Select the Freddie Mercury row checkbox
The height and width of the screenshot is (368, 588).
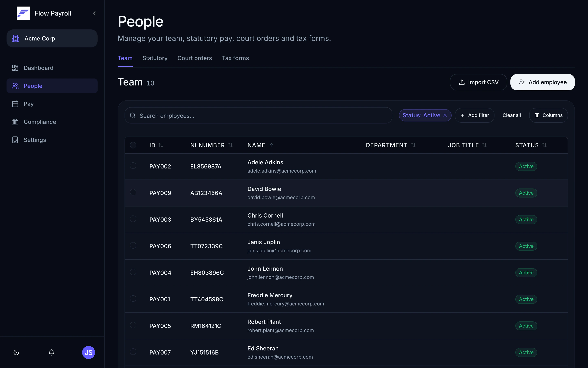pyautogui.click(x=133, y=299)
